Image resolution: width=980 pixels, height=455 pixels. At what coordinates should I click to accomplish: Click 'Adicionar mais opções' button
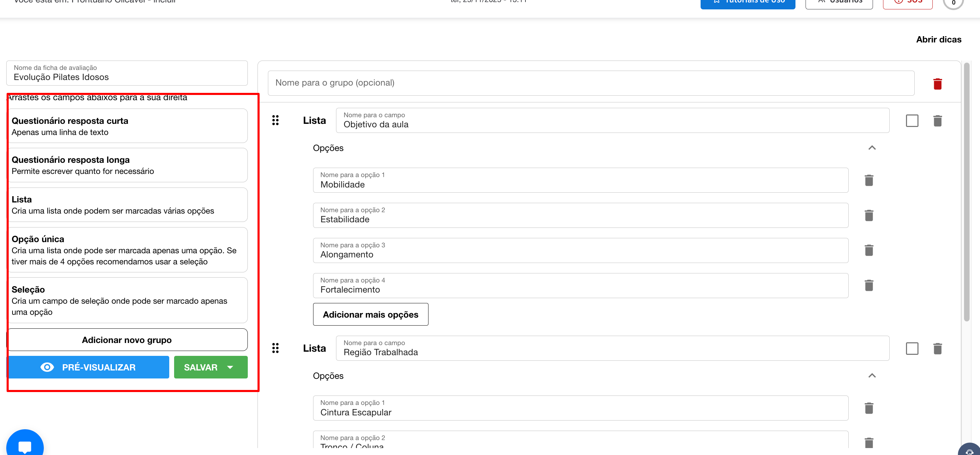tap(370, 314)
